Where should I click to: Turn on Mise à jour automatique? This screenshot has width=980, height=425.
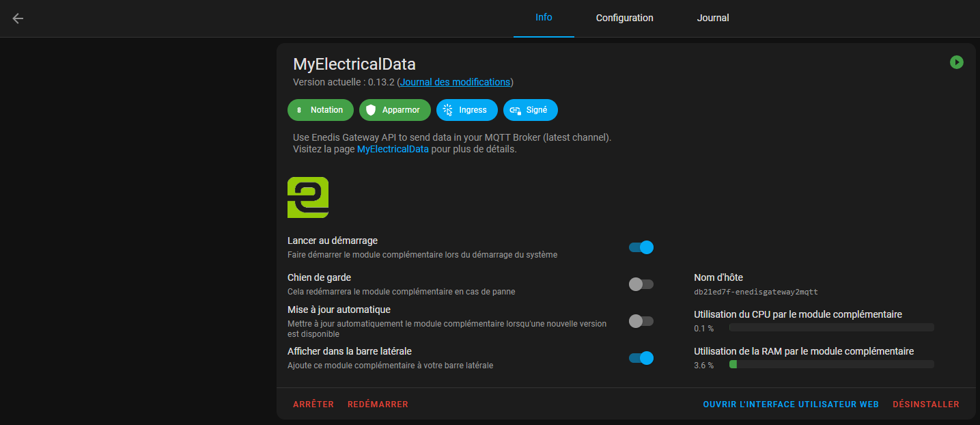[641, 321]
